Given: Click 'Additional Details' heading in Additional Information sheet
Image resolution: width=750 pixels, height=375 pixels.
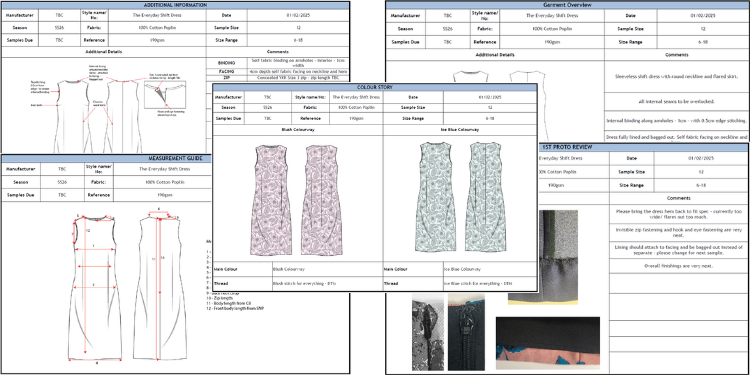Looking at the screenshot, I should 104,52.
